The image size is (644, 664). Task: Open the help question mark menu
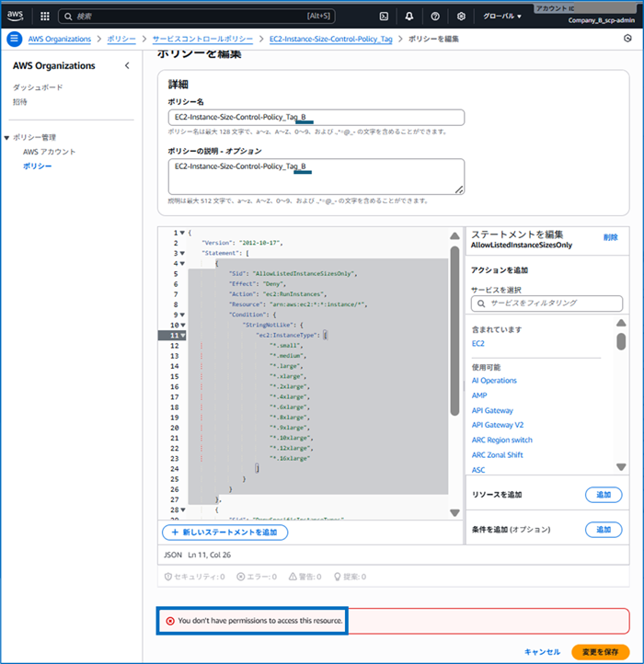point(435,16)
